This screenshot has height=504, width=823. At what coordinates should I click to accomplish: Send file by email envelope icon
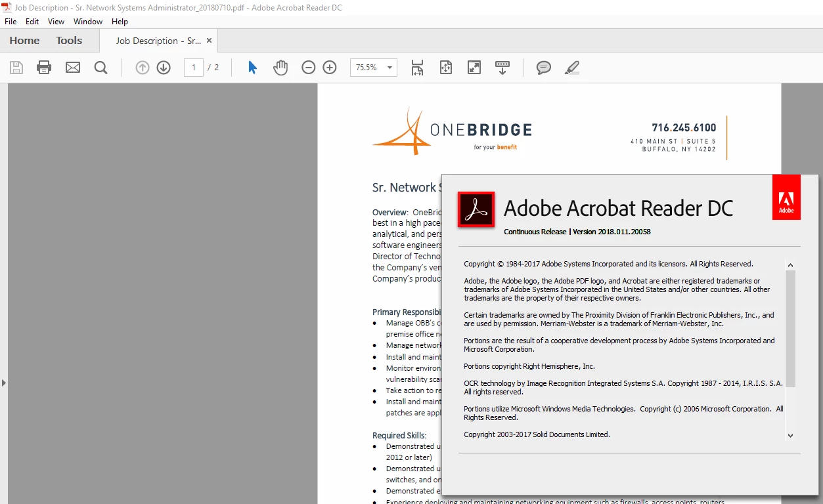73,68
